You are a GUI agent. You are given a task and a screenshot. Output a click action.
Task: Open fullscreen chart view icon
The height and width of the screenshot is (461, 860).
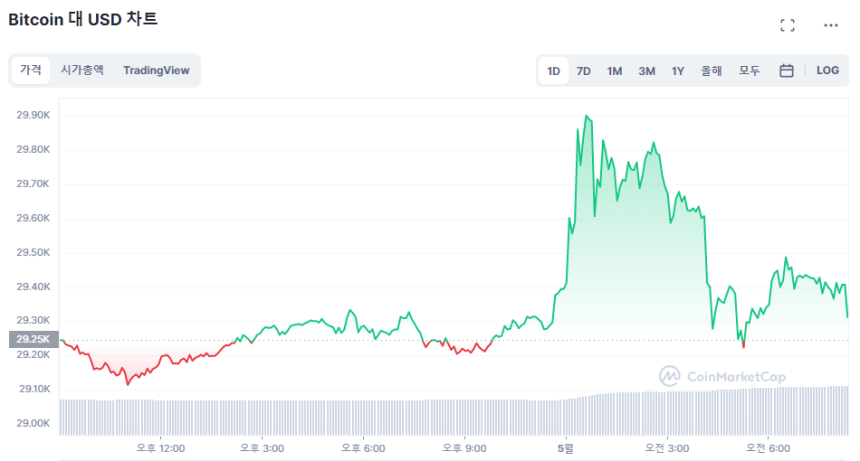coord(787,25)
